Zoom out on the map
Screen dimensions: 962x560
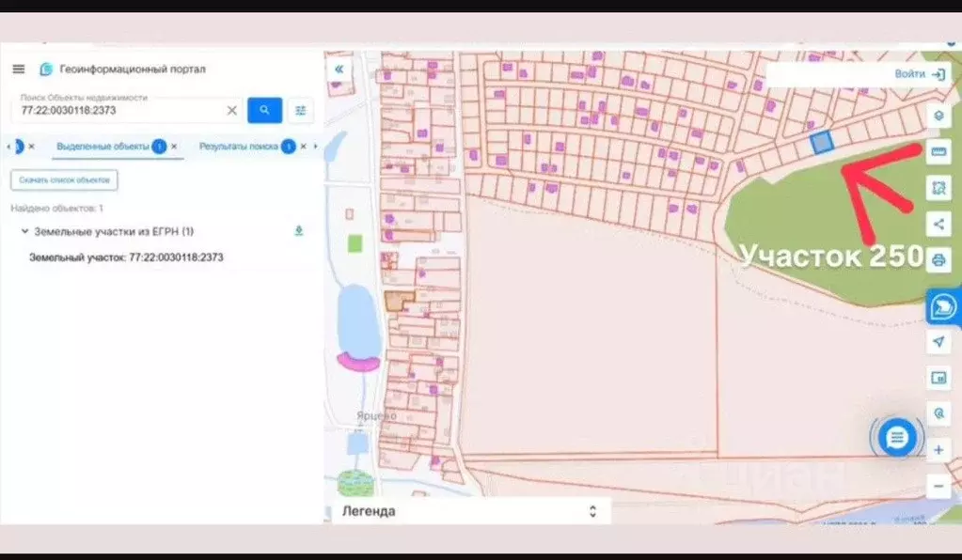[938, 486]
